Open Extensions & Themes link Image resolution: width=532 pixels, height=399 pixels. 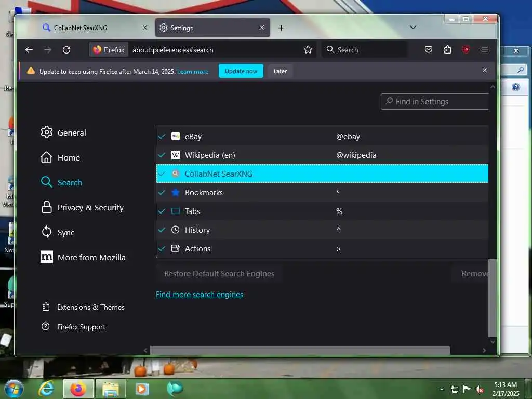pyautogui.click(x=84, y=307)
